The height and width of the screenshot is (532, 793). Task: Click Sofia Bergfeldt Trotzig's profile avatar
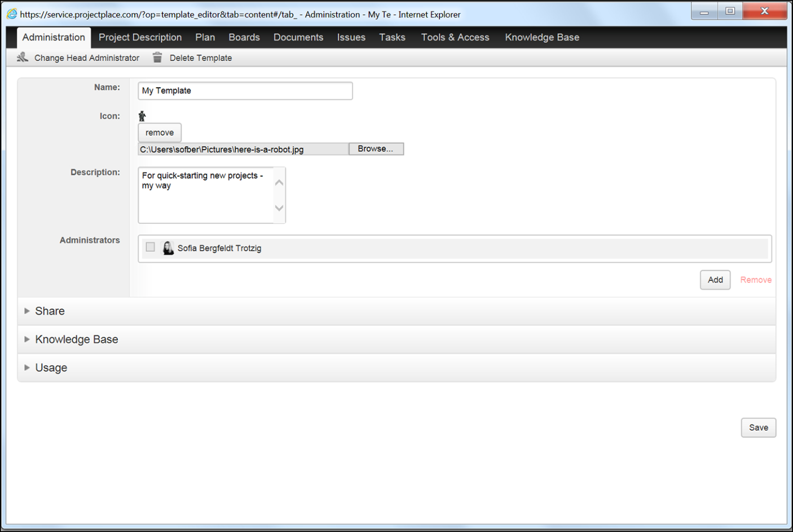(168, 248)
